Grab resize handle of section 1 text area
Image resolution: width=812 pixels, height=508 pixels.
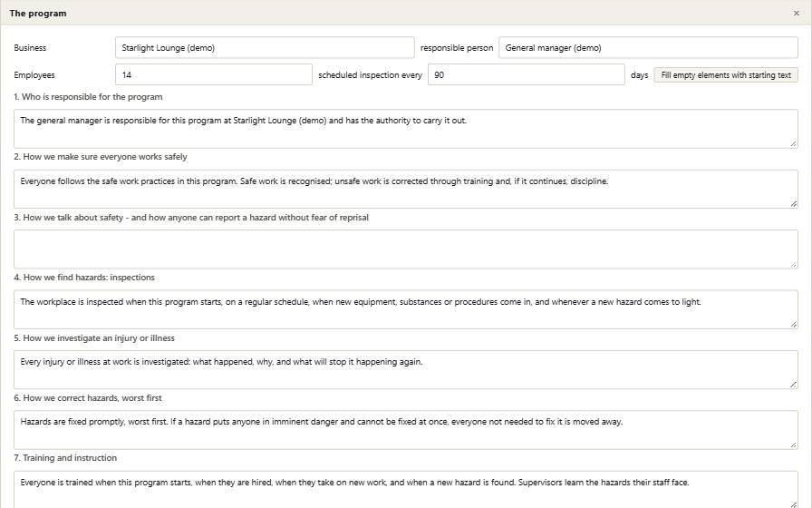point(793,143)
